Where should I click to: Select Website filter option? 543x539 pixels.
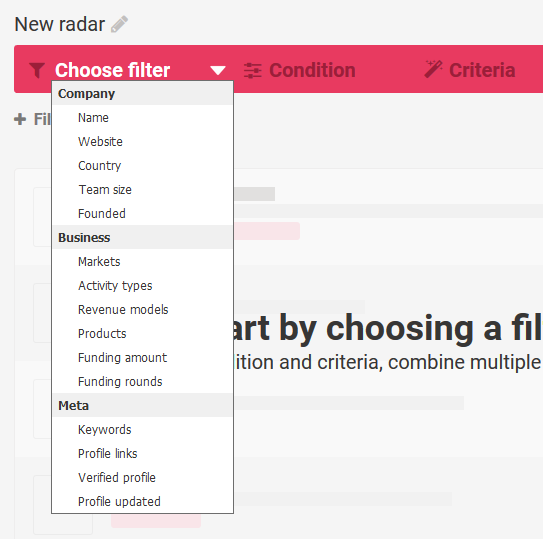click(142, 142)
